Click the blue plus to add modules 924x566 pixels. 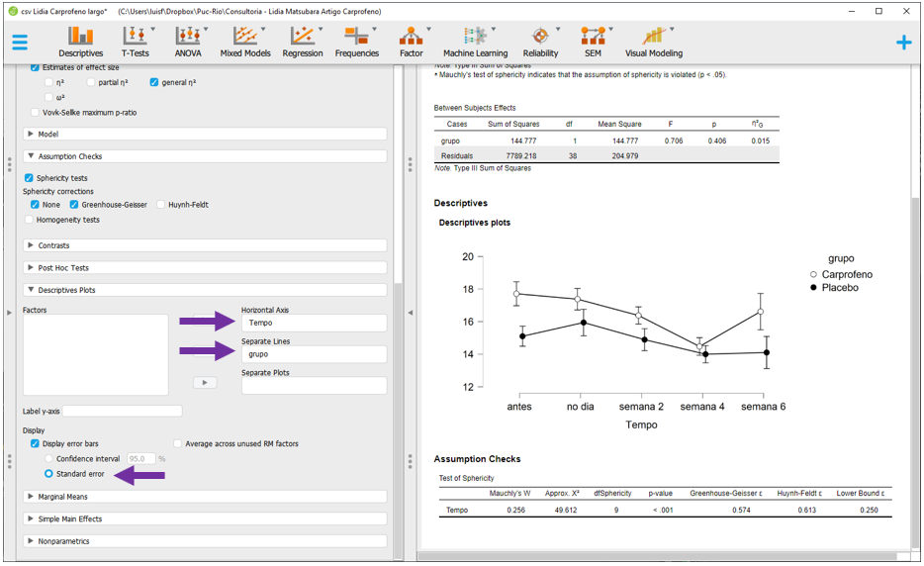tap(903, 43)
